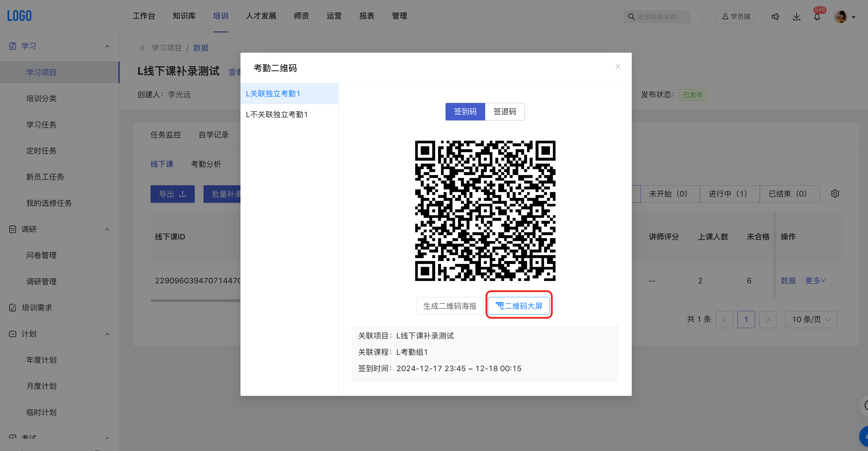
Task: Click the user avatar picture
Action: coord(840,17)
